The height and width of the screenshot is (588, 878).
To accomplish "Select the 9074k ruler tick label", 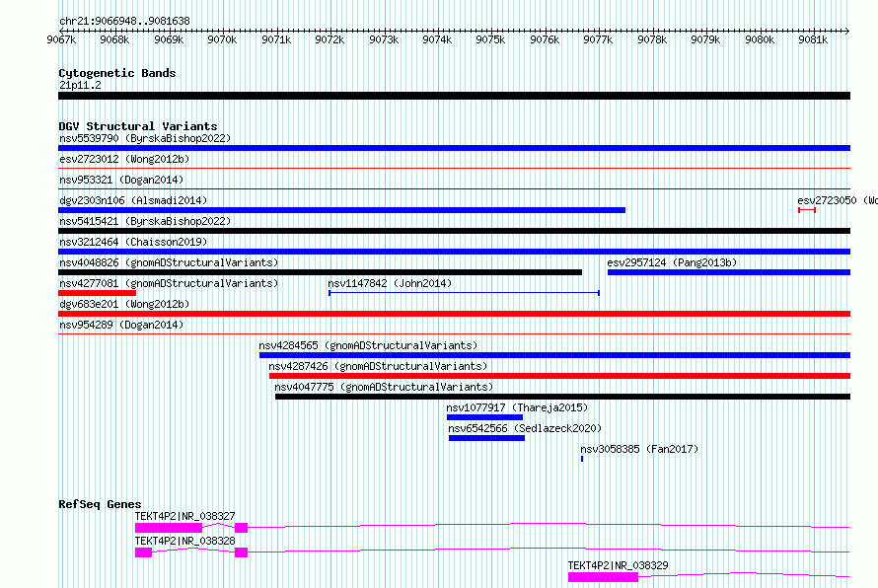I will [x=437, y=39].
